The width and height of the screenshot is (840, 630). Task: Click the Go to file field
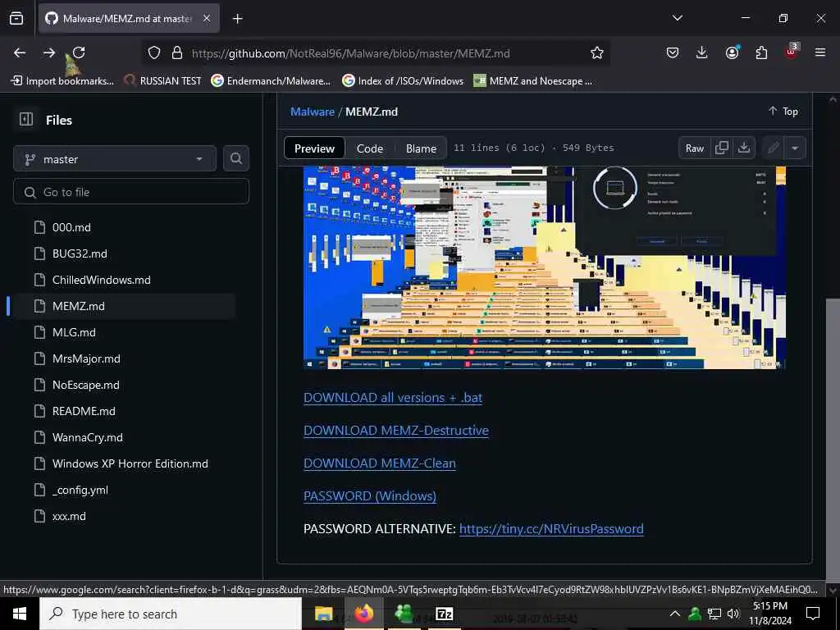(x=131, y=192)
